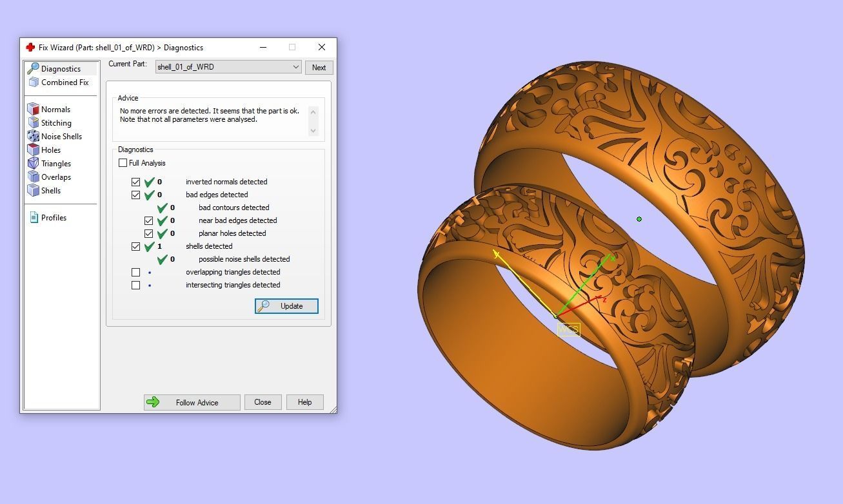Select the Noise Shells dice icon
Image resolution: width=843 pixels, height=504 pixels.
coord(33,136)
